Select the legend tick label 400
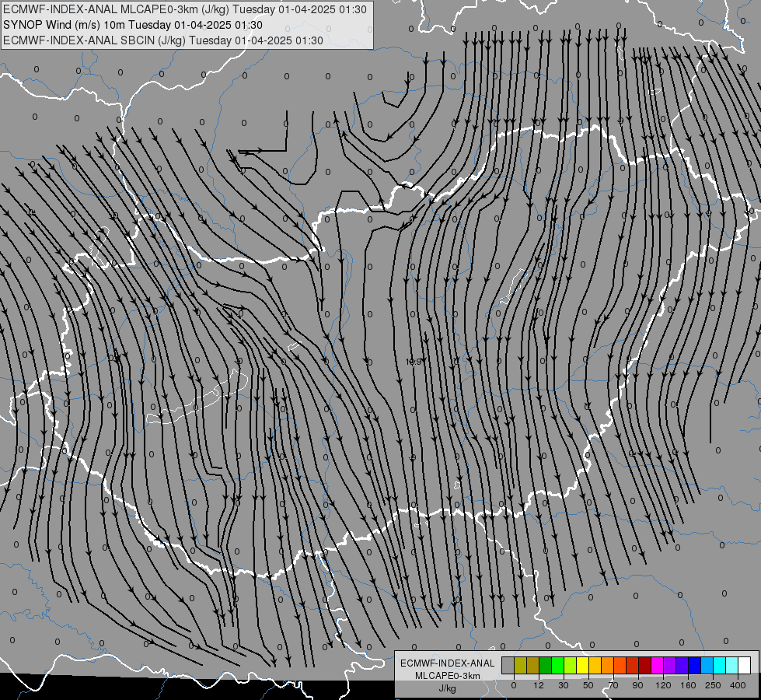The height and width of the screenshot is (700, 761). pyautogui.click(x=738, y=685)
